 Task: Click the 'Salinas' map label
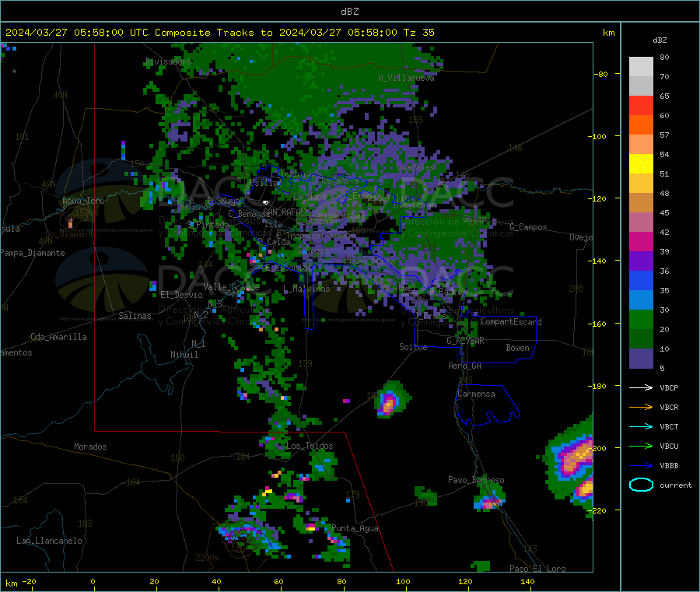pyautogui.click(x=135, y=316)
